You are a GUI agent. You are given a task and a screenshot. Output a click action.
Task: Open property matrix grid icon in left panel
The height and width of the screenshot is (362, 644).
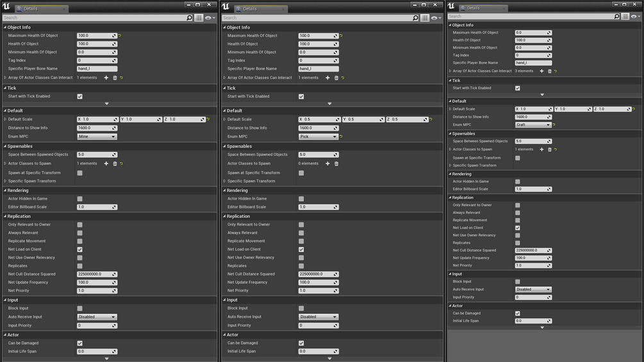click(x=199, y=18)
